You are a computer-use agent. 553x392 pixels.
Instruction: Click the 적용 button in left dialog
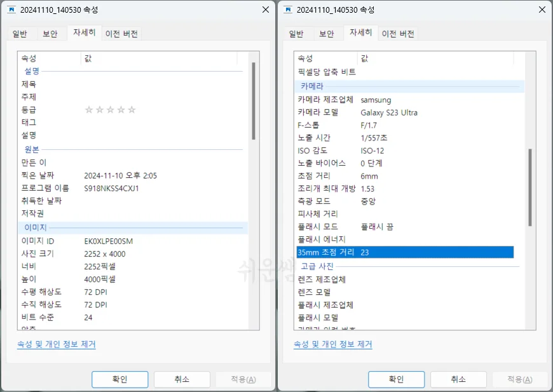click(243, 379)
